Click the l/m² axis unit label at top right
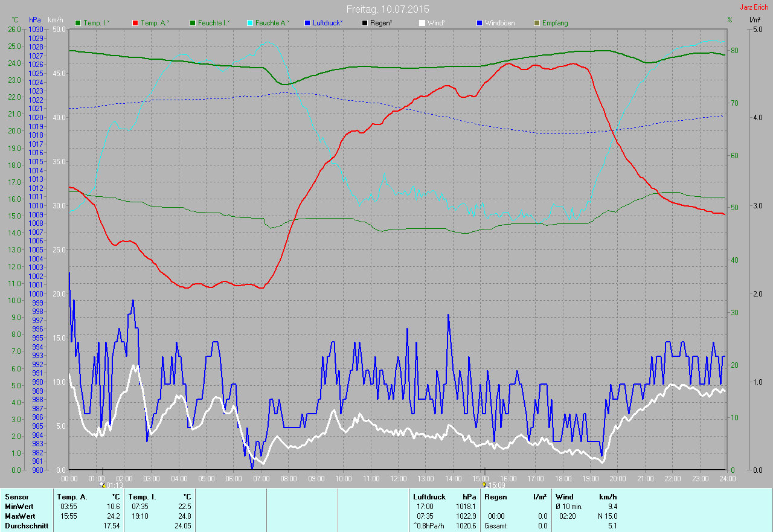Screen dimensions: 773x532 point(755,20)
